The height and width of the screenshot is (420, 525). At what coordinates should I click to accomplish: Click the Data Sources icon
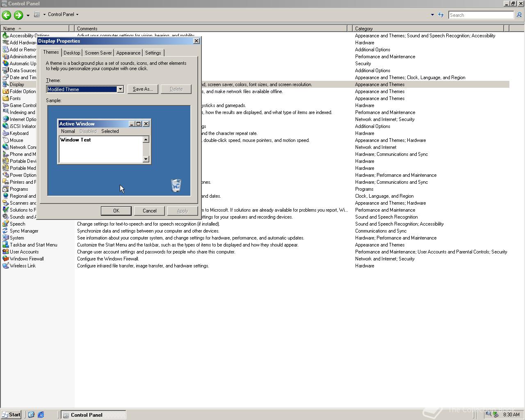click(x=5, y=71)
